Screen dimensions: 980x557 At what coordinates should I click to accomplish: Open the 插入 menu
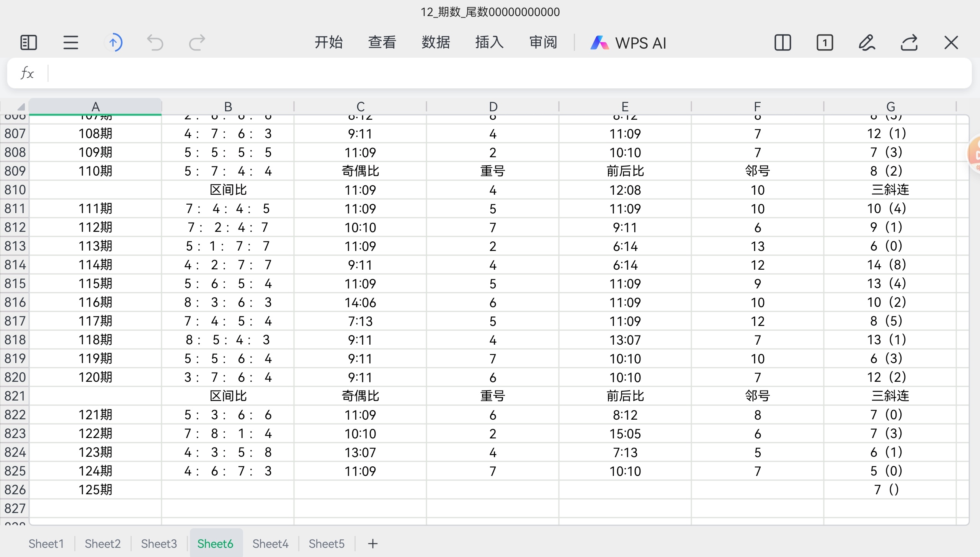click(x=489, y=42)
